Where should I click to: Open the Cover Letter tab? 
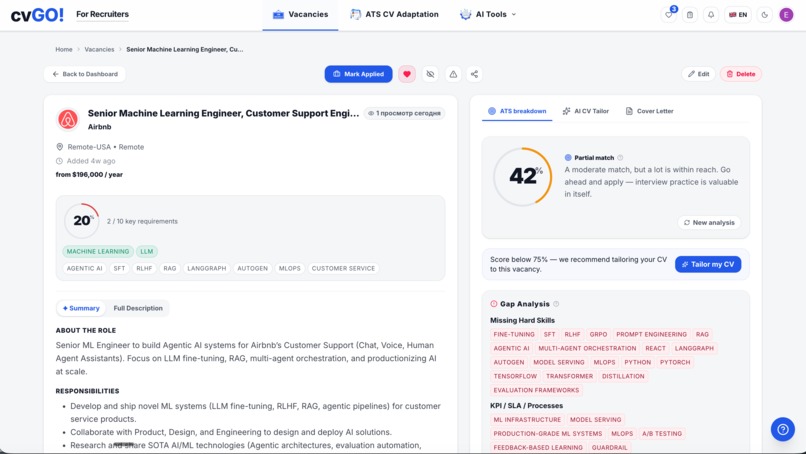click(649, 111)
